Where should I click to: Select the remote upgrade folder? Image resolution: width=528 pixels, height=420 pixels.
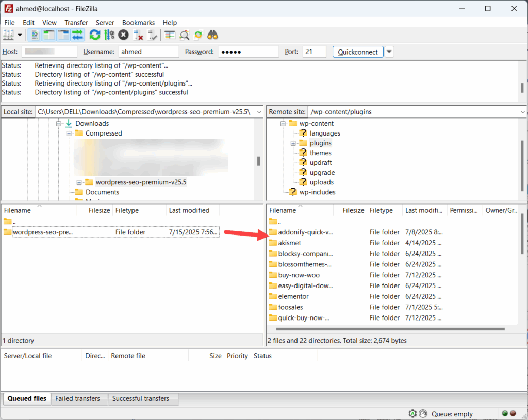[322, 173]
